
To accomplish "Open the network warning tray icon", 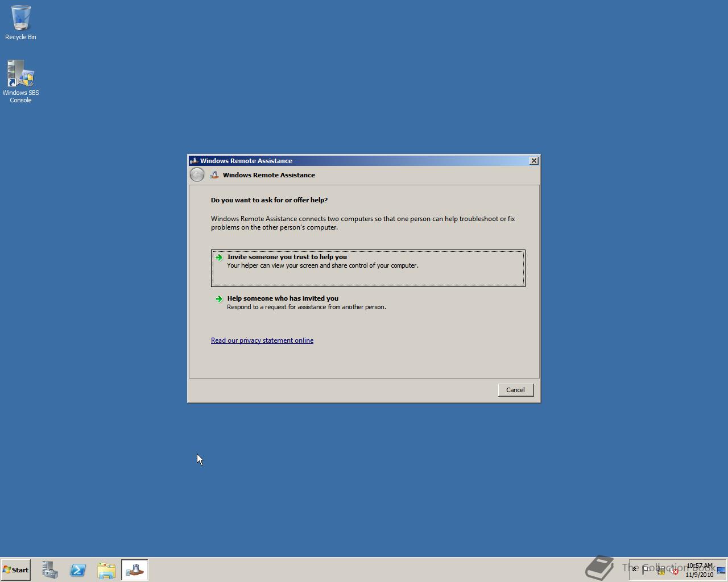I will click(x=660, y=569).
